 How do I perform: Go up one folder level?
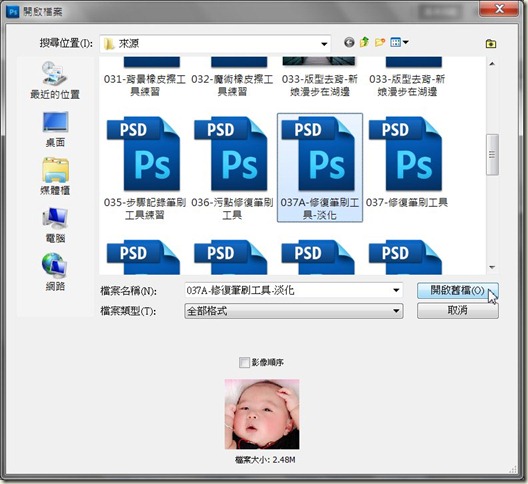[364, 42]
